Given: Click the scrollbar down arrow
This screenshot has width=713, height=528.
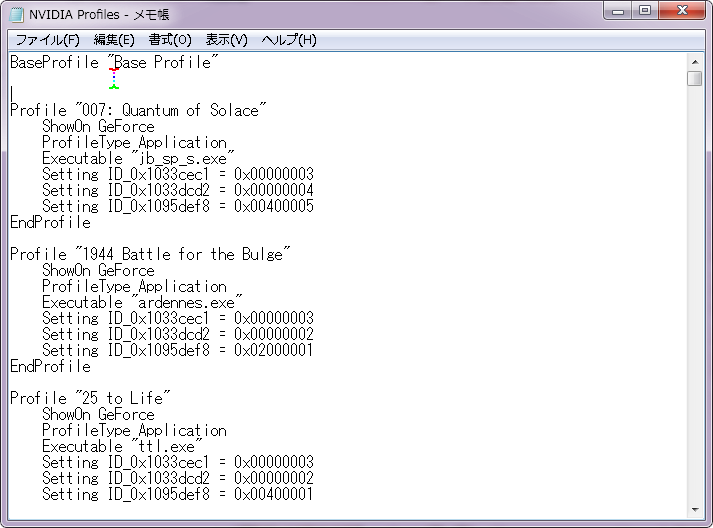Looking at the screenshot, I should click(x=695, y=510).
